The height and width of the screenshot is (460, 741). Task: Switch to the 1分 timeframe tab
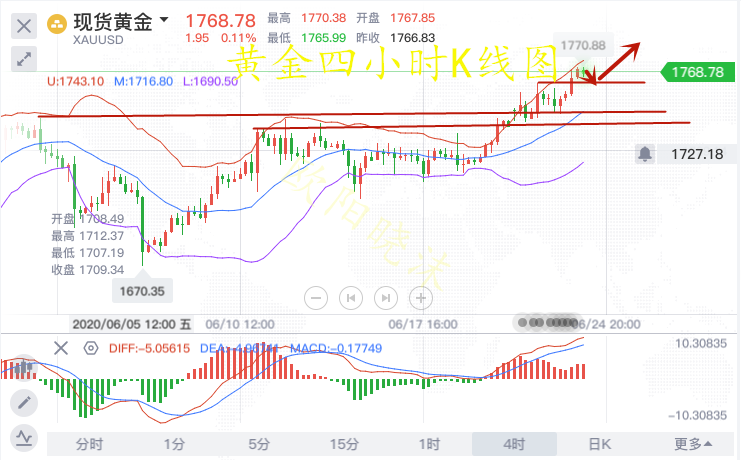(174, 444)
